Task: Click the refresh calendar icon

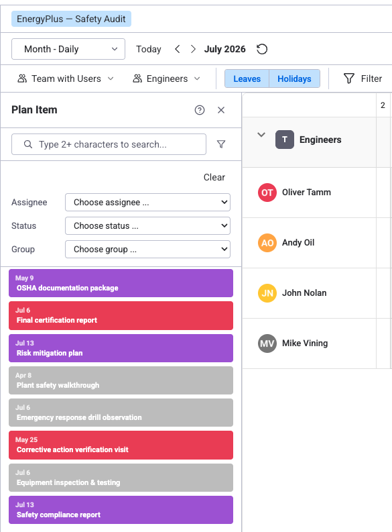Action: click(x=262, y=49)
